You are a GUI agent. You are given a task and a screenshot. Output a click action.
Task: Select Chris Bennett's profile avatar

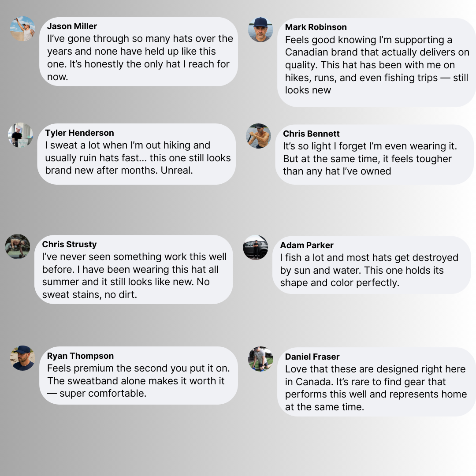point(258,136)
